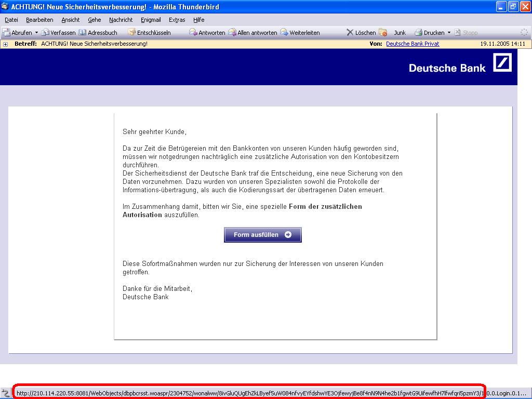Open the Datei menu
This screenshot has width=532, height=399.
pyautogui.click(x=11, y=20)
